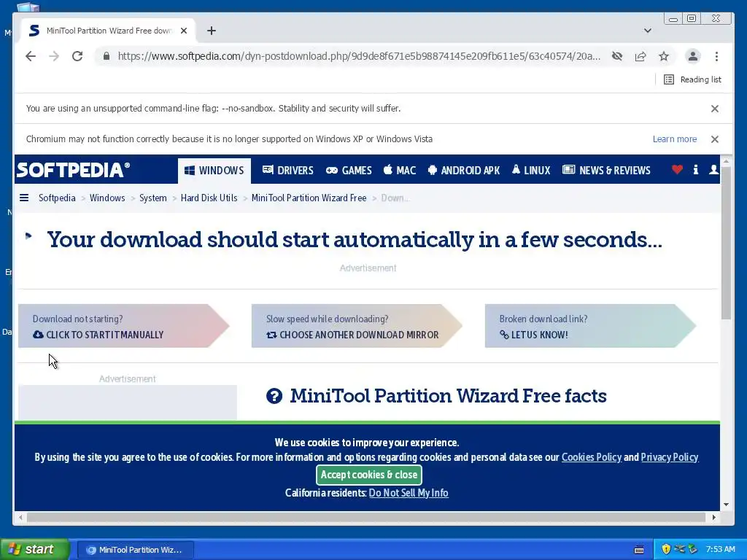Viewport: 747px width, 560px height.
Task: Choose another download mirror
Action: coord(357,326)
